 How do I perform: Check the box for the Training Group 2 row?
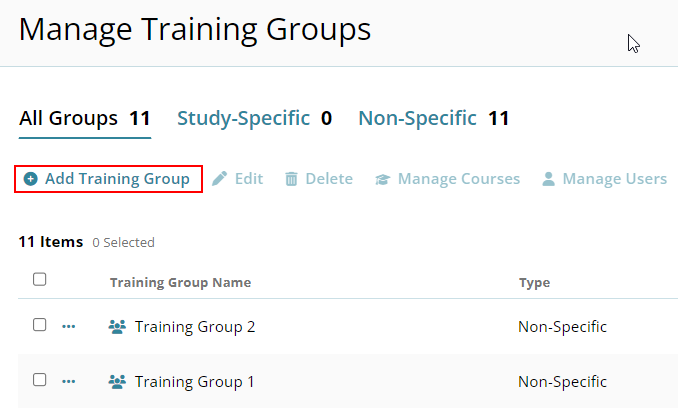[x=40, y=325]
